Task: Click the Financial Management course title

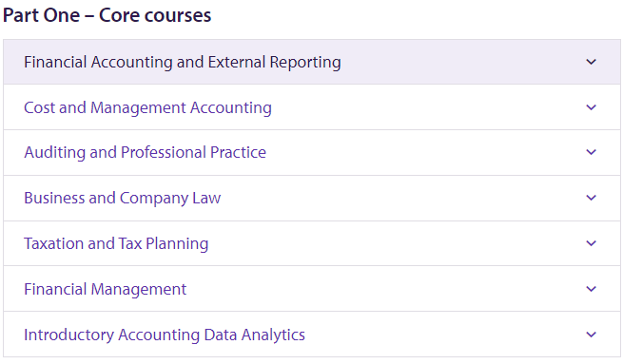Action: coord(105,289)
